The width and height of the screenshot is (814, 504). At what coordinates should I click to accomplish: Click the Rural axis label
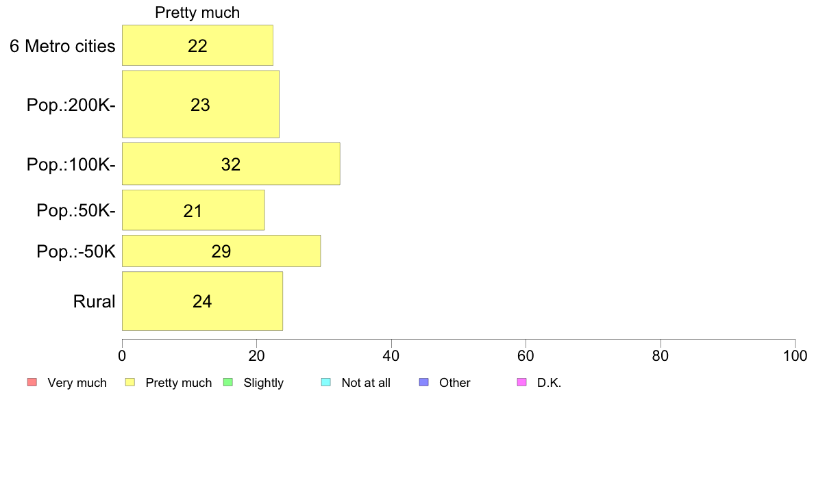pos(94,301)
